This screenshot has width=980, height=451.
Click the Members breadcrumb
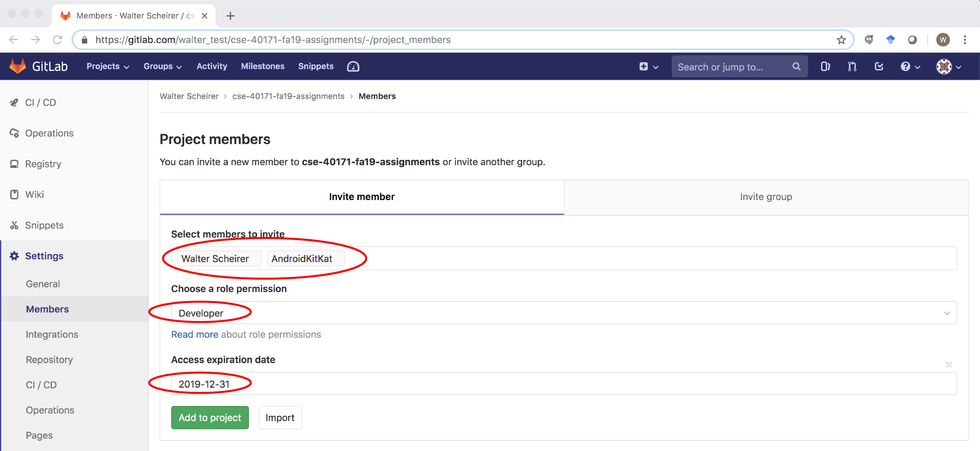click(377, 96)
